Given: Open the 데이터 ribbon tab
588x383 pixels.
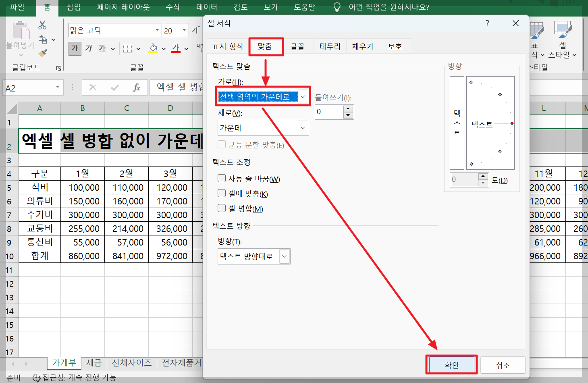Looking at the screenshot, I should click(206, 7).
